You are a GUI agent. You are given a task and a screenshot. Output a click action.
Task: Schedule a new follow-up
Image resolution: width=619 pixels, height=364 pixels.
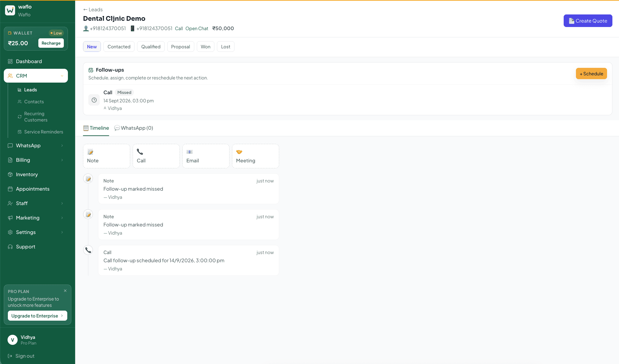tap(591, 73)
